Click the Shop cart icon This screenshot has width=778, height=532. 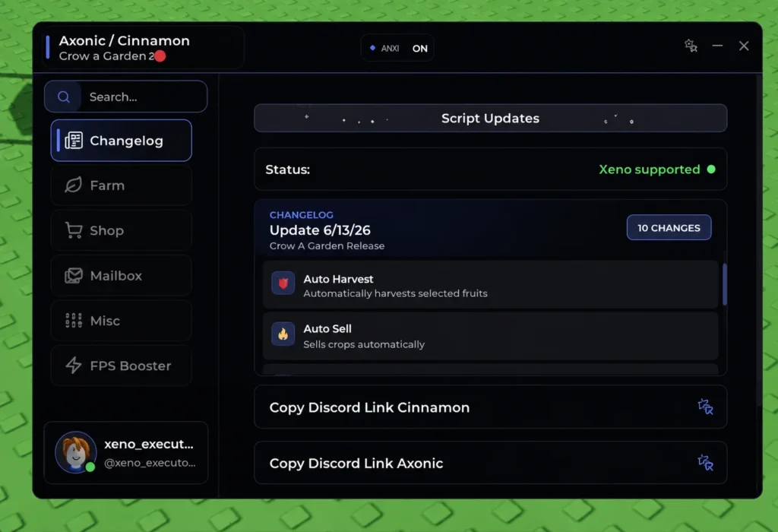(x=74, y=230)
